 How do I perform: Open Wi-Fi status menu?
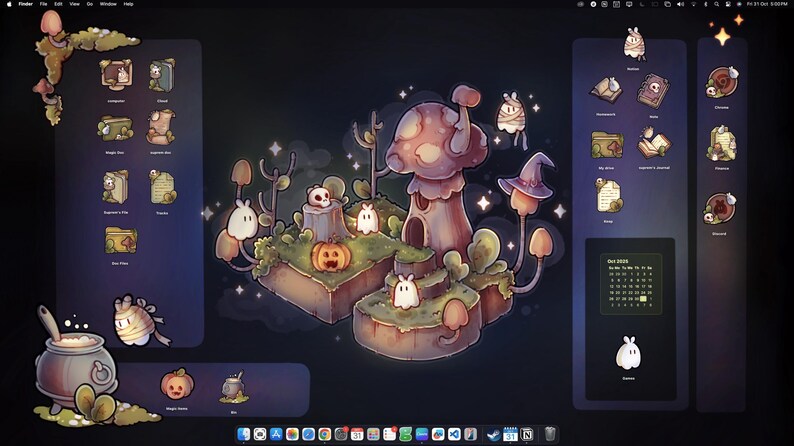[693, 4]
